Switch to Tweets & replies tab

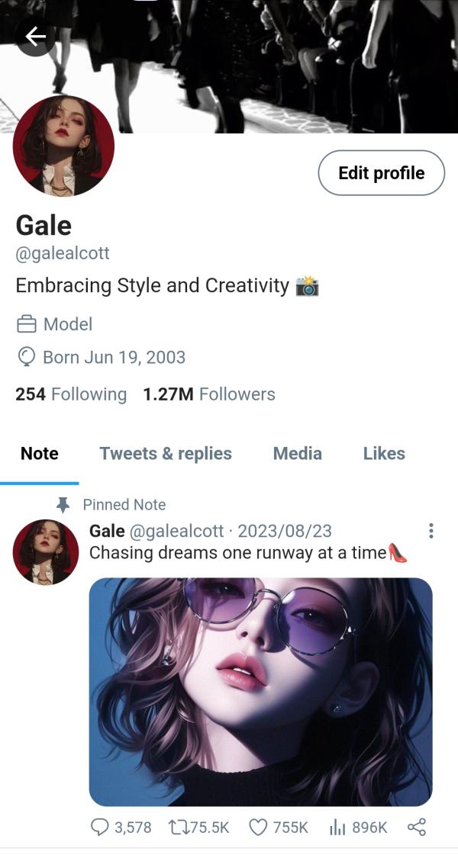(166, 454)
